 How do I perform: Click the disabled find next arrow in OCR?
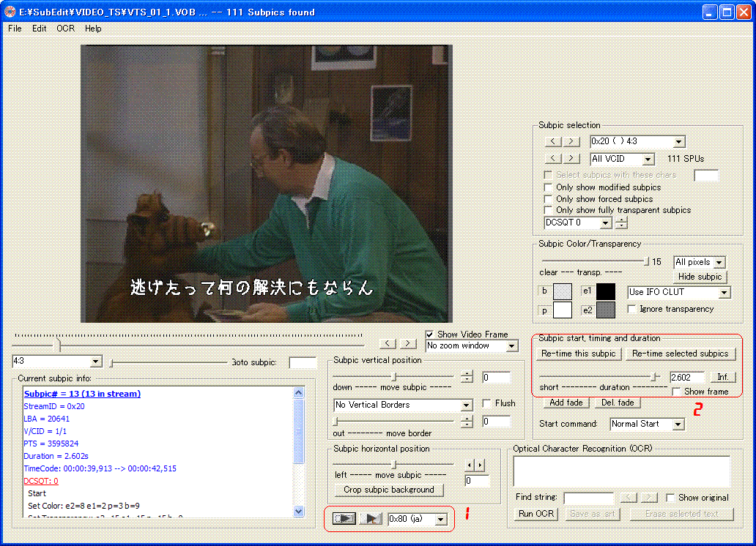pyautogui.click(x=649, y=497)
